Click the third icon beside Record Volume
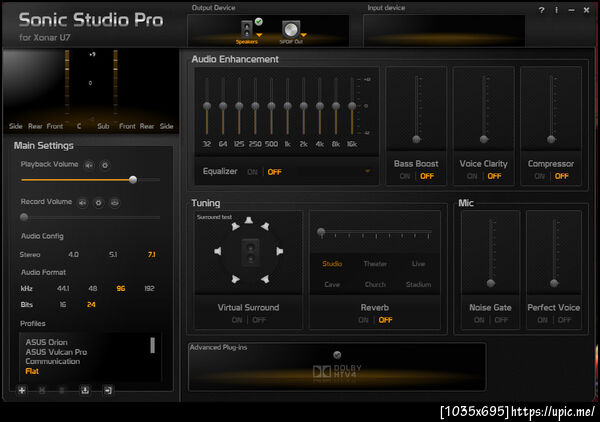The height and width of the screenshot is (422, 600). pyautogui.click(x=114, y=202)
